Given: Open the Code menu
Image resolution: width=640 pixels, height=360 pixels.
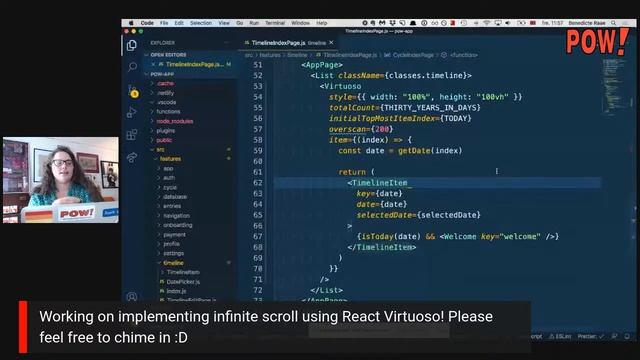Looking at the screenshot, I should [x=147, y=23].
